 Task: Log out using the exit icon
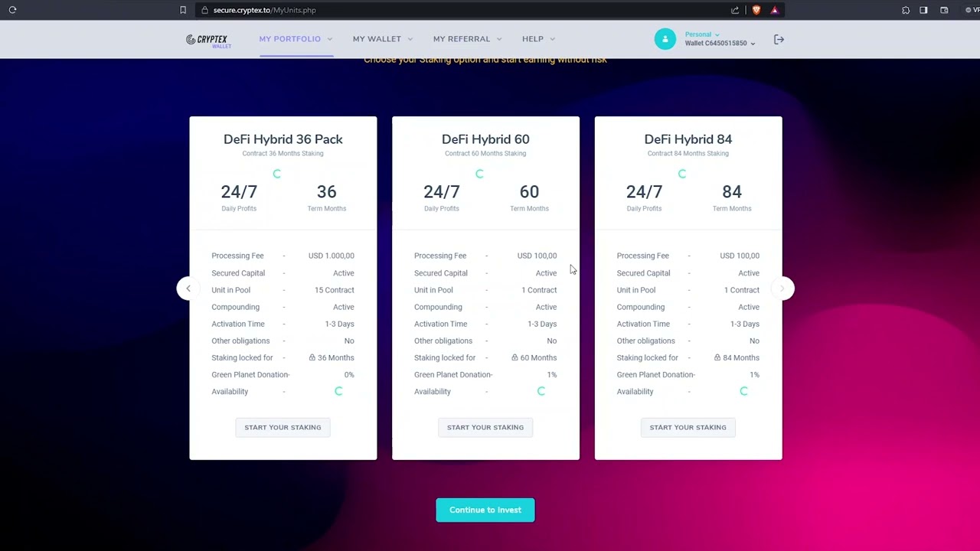779,39
